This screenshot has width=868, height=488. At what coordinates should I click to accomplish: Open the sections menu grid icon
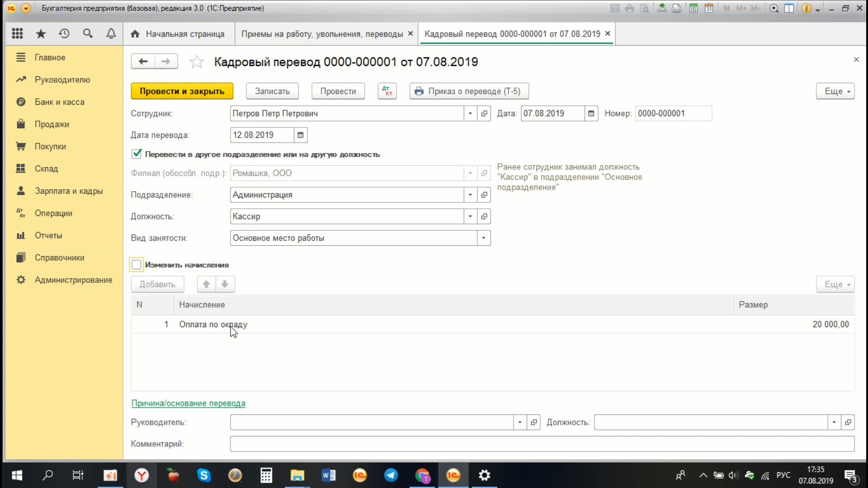coord(17,33)
